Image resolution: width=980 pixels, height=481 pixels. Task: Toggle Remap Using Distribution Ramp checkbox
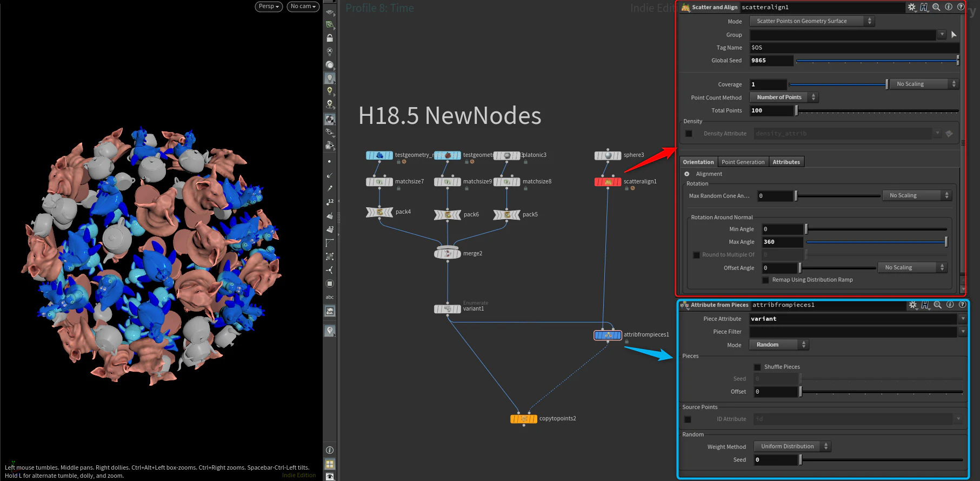tap(765, 280)
